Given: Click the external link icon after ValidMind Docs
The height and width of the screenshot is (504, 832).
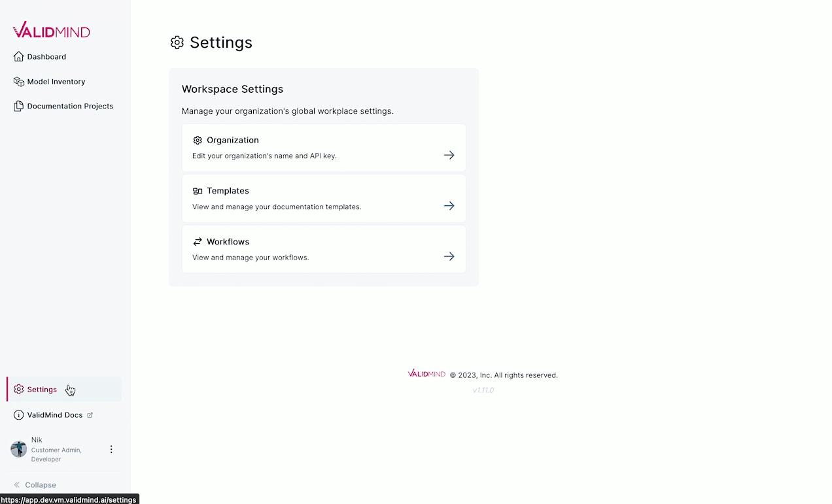Looking at the screenshot, I should point(90,414).
